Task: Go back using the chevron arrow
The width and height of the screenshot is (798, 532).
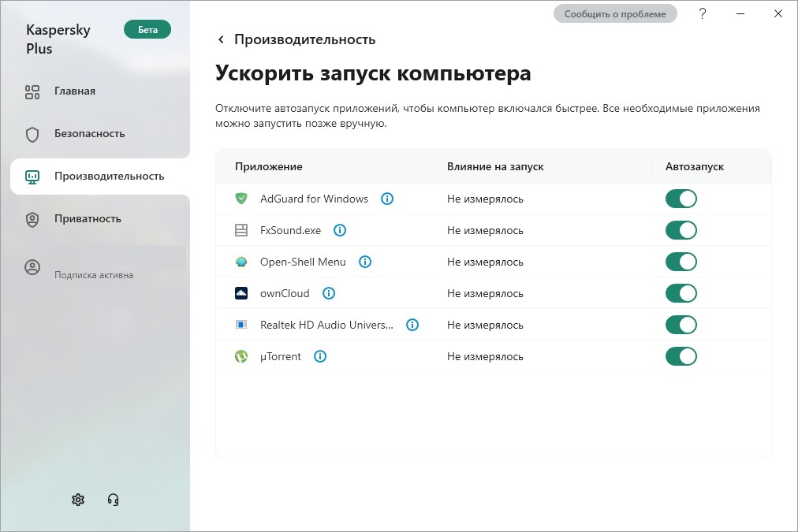Action: click(221, 39)
